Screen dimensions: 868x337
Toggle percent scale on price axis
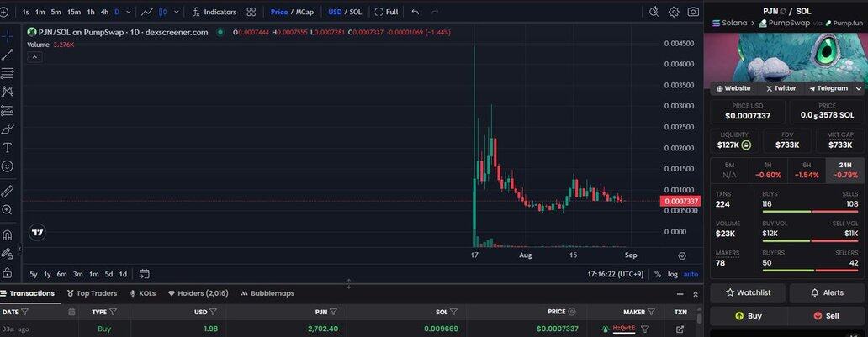[x=658, y=274]
